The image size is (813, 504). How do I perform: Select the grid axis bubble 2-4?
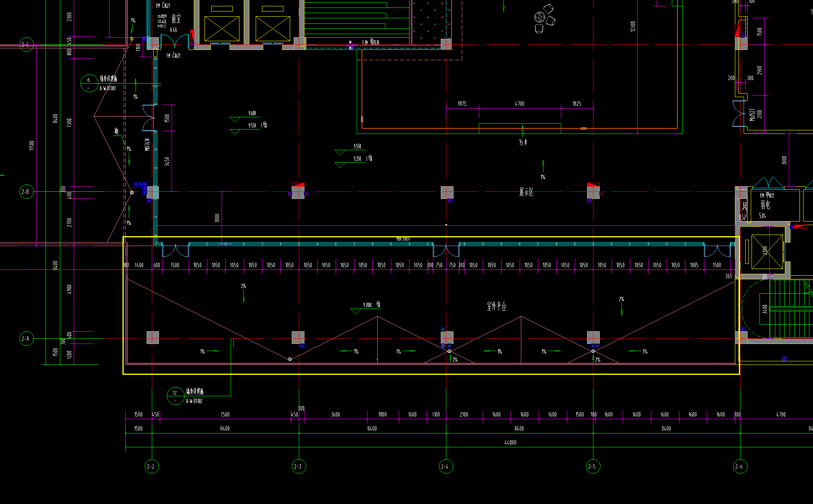coord(446,466)
